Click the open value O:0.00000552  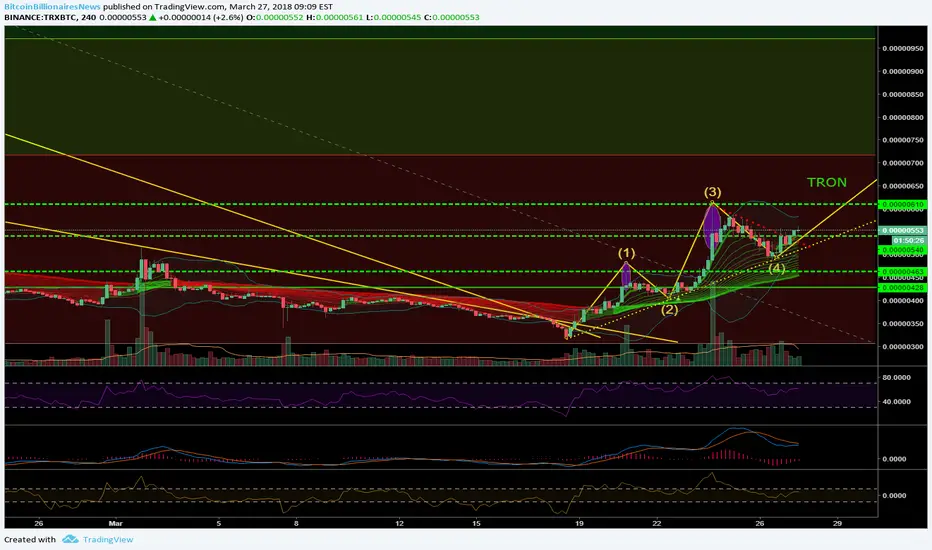(275, 17)
